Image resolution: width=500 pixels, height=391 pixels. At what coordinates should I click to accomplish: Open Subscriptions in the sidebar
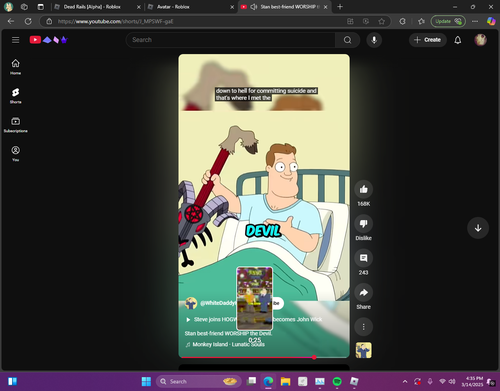pos(15,125)
